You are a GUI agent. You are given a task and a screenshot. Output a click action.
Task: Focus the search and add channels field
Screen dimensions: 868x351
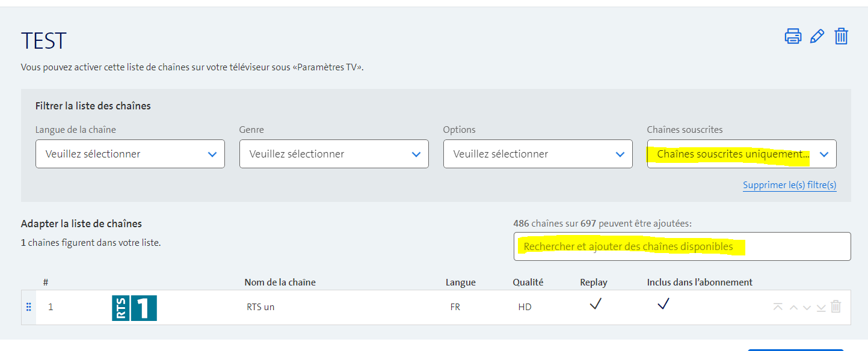point(682,246)
